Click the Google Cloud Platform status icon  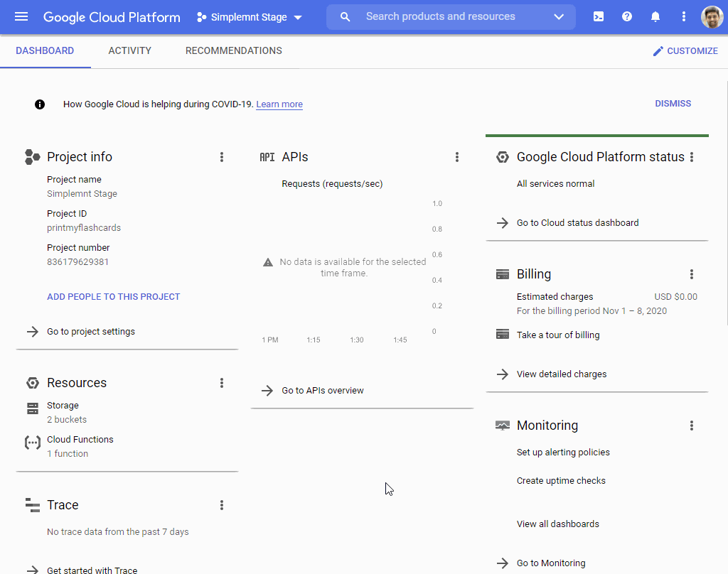(503, 157)
